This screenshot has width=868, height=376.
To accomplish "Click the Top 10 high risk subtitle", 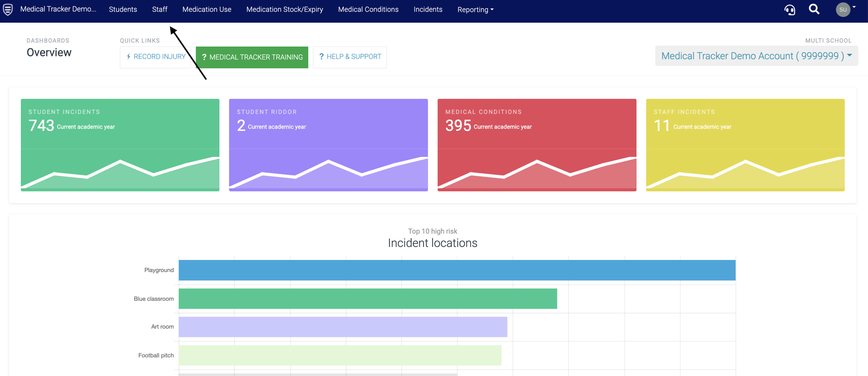I will tap(432, 231).
